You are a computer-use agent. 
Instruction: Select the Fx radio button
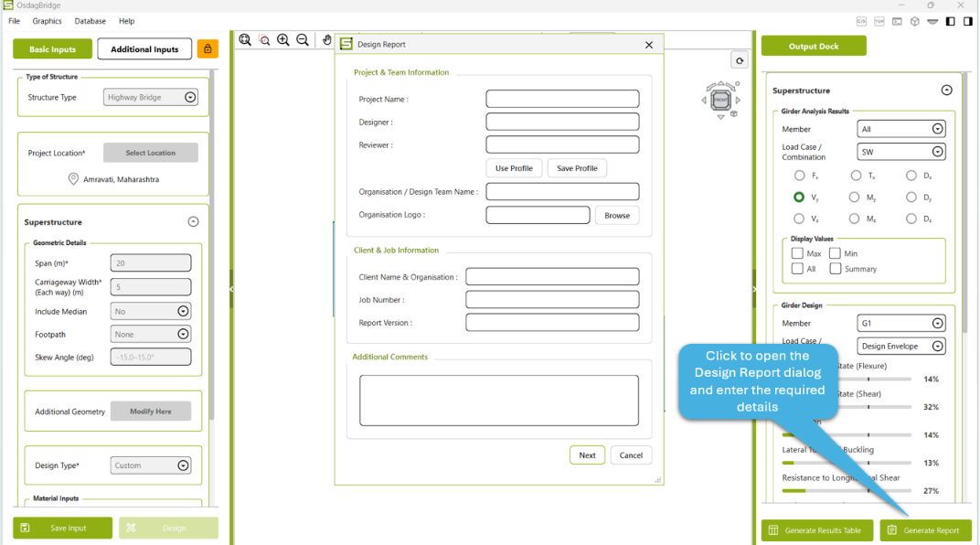click(x=799, y=176)
